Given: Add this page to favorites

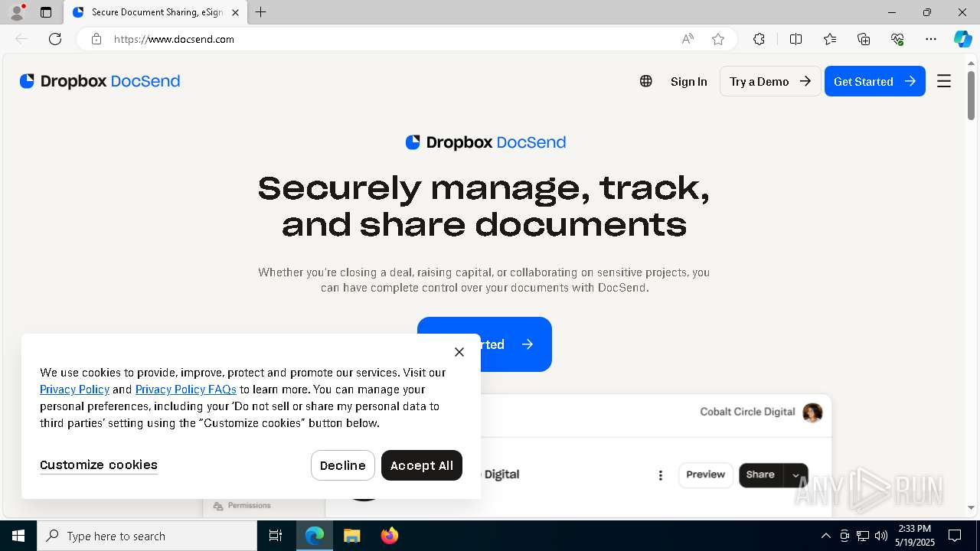Looking at the screenshot, I should (718, 39).
